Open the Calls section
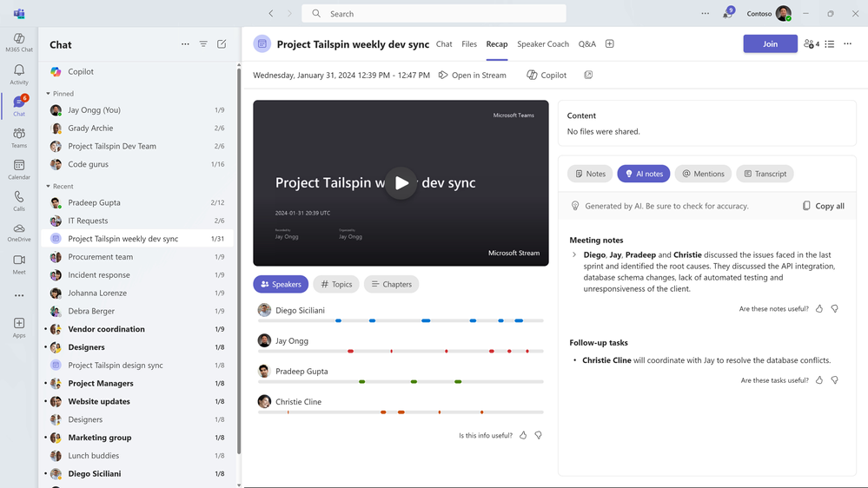The image size is (868, 488). [19, 201]
